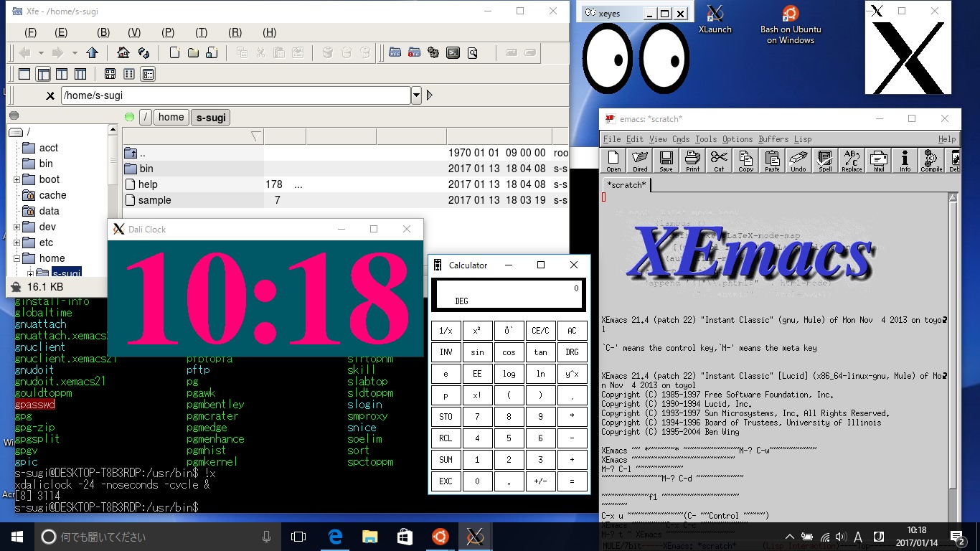Run the Spell checker in XEmacs

tap(825, 161)
